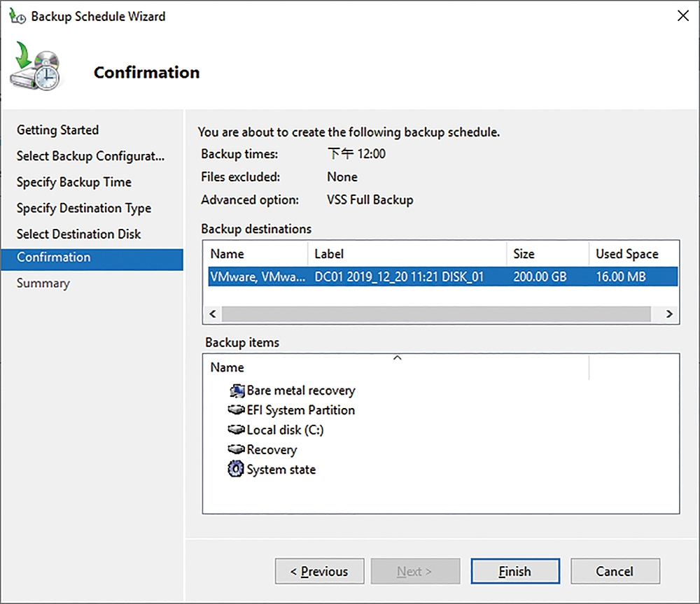Select the Bare metal recovery item text
The height and width of the screenshot is (604, 700).
301,391
